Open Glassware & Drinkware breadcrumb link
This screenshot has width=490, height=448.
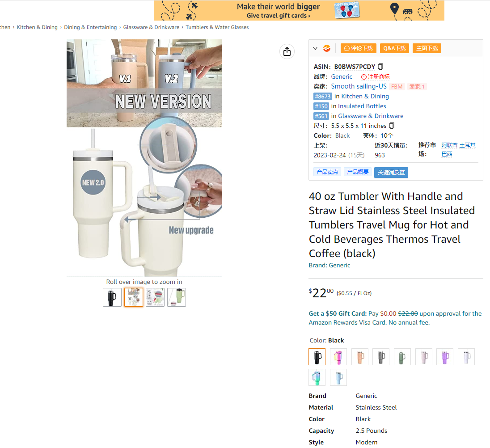(151, 27)
